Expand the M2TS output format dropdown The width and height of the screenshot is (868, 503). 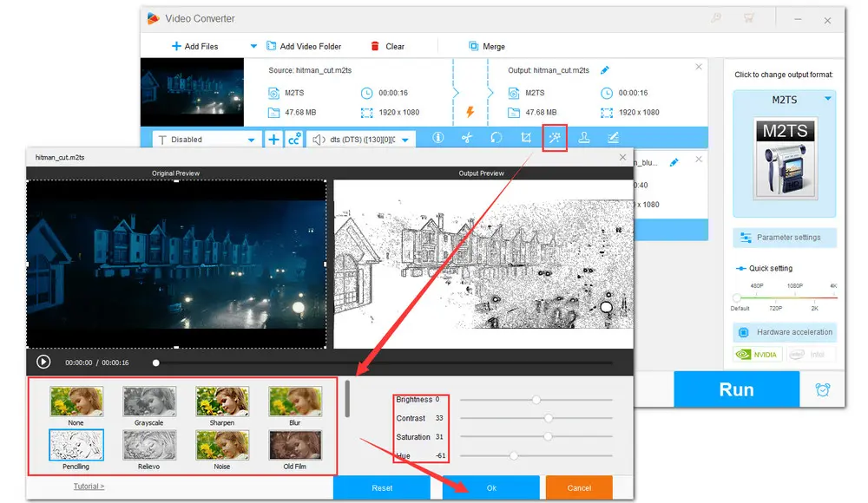(x=827, y=100)
